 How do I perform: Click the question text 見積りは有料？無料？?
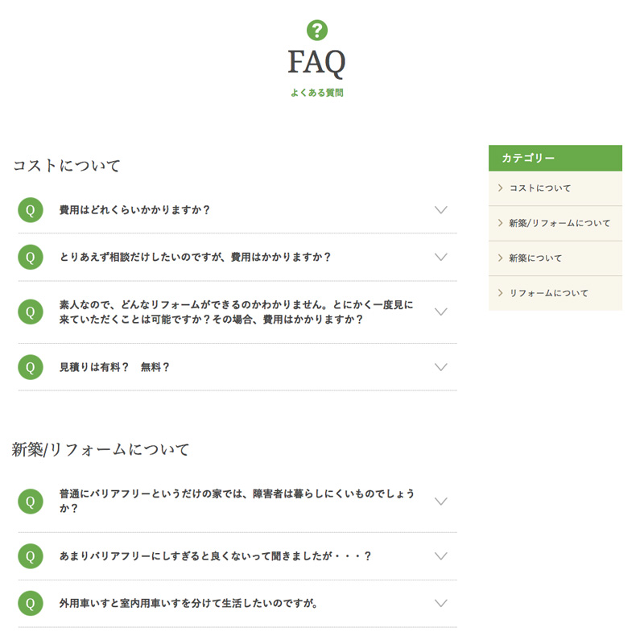pos(114,367)
